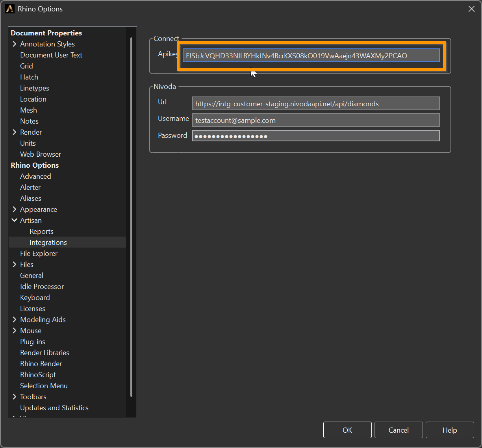Select the Appearance tree item
This screenshot has width=482, height=448.
pos(39,209)
